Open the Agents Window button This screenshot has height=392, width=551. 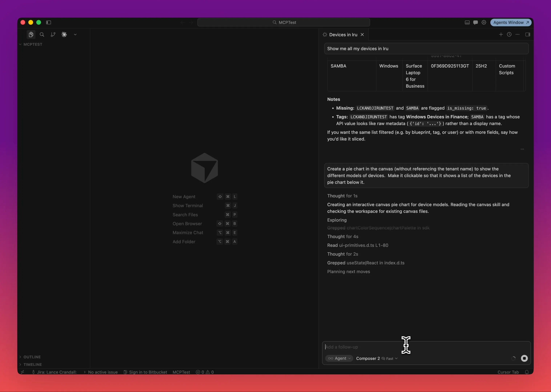pos(511,23)
